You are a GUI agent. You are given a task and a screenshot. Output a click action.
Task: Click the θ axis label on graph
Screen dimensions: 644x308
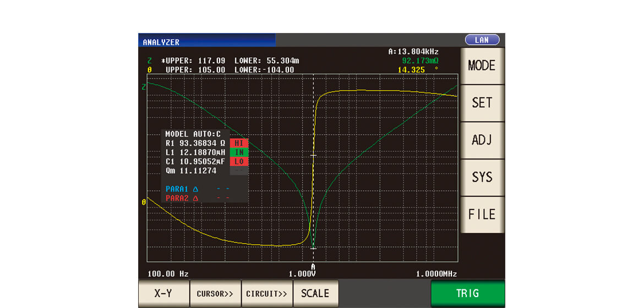[144, 202]
